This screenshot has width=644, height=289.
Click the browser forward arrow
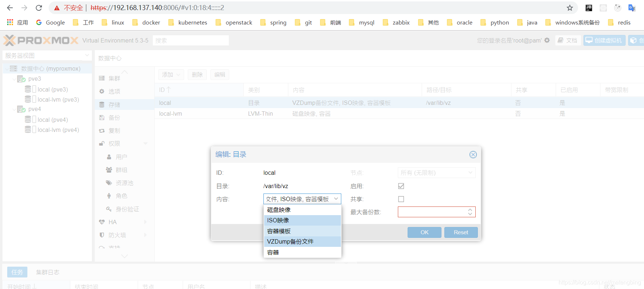coord(24,8)
